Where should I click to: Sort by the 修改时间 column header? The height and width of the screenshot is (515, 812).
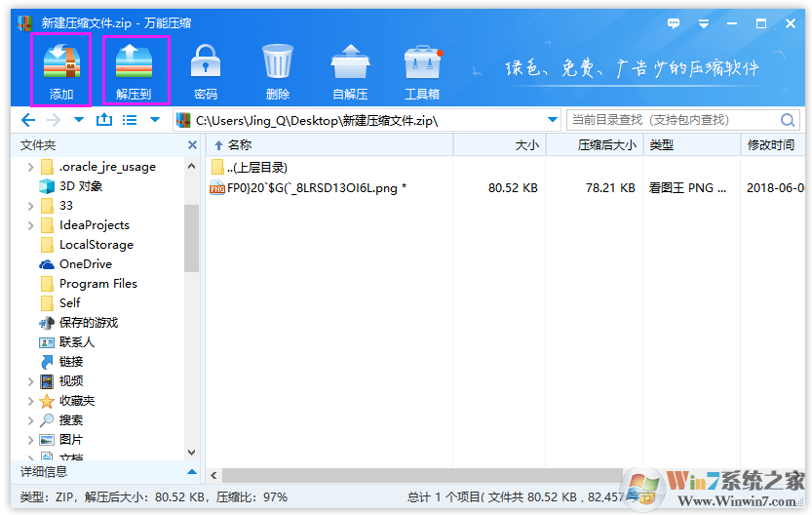point(770,144)
